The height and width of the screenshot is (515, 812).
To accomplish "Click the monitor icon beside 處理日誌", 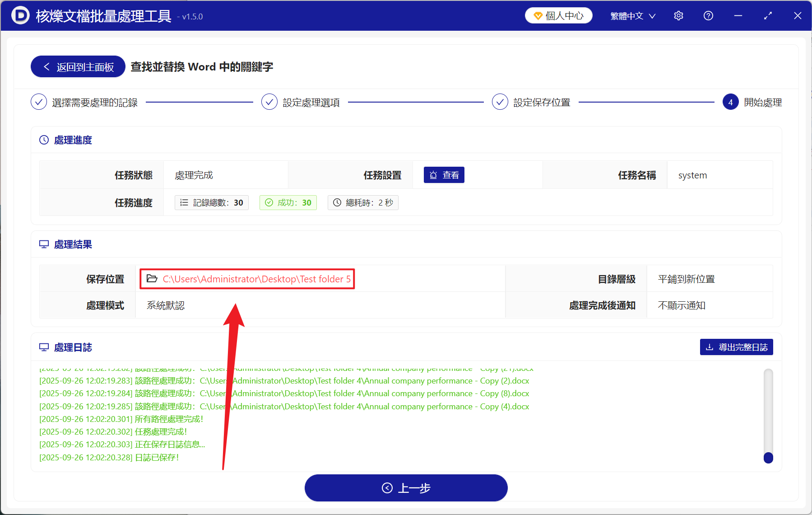I will (43, 347).
